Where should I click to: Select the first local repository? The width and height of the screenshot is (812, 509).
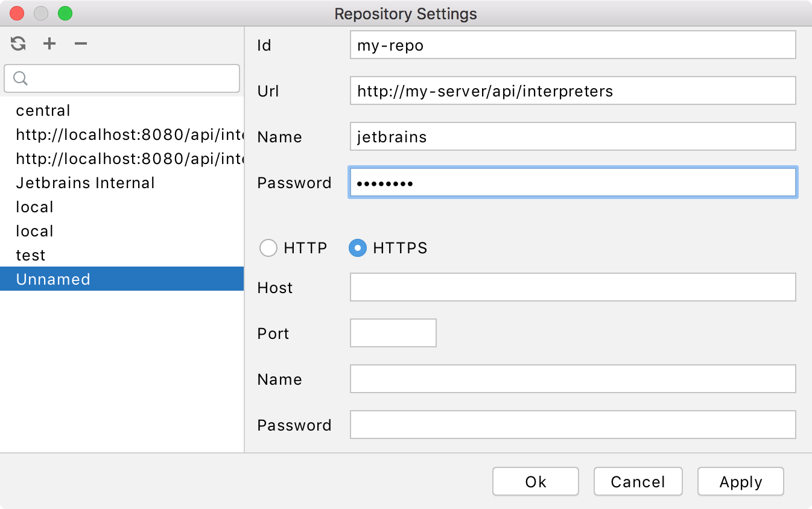pos(34,207)
